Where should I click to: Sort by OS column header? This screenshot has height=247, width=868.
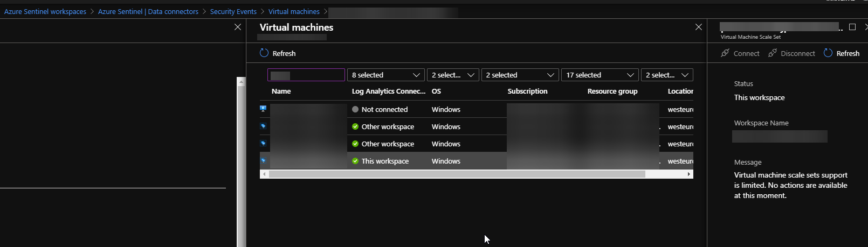pos(436,91)
